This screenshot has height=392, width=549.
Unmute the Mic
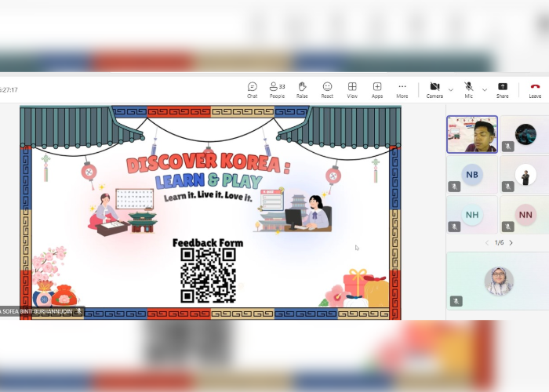pos(469,89)
